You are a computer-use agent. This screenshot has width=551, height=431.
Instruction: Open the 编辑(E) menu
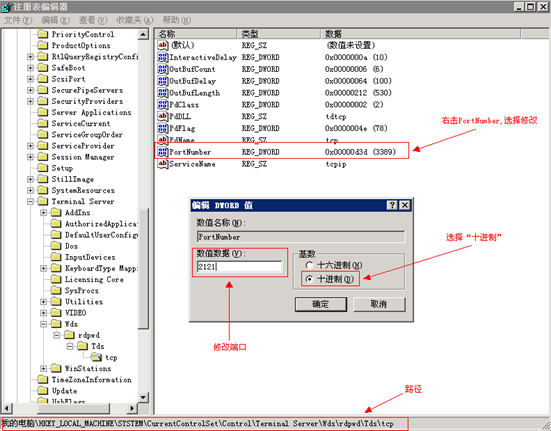(x=56, y=20)
